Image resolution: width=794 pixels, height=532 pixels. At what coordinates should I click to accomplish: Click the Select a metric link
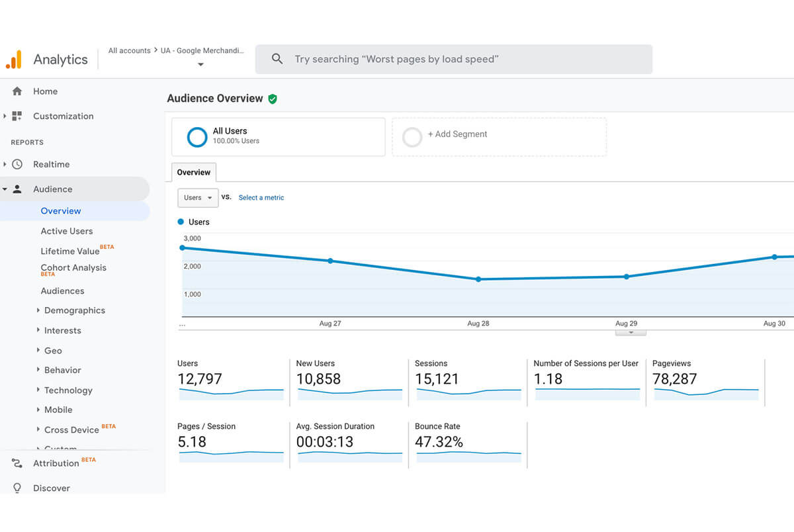click(261, 197)
